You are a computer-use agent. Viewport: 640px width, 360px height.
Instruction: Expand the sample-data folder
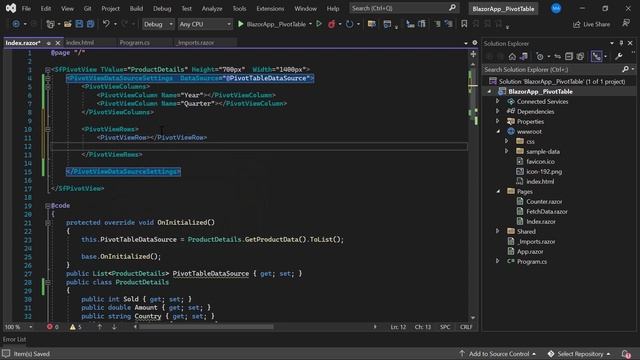point(507,151)
